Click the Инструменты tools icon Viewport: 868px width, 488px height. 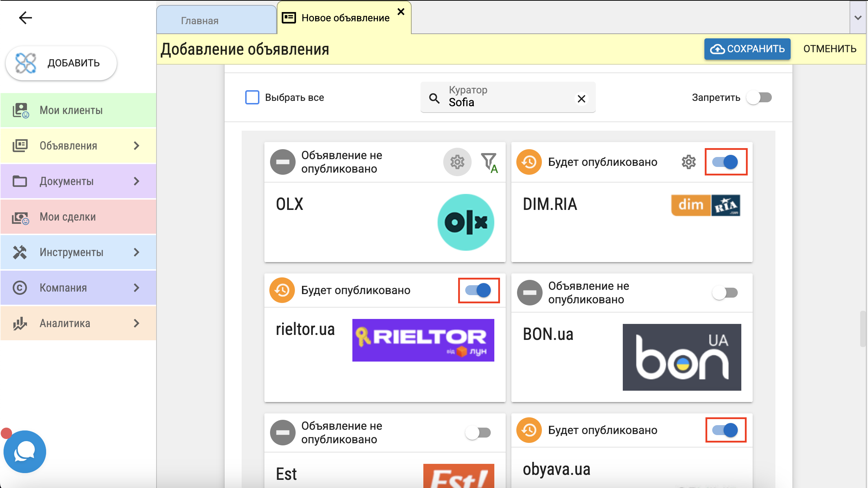(x=20, y=252)
